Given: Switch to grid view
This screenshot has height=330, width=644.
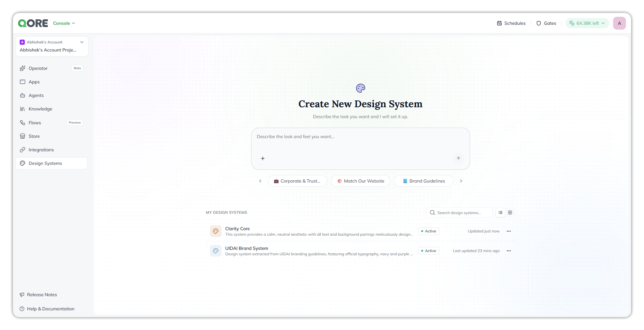Looking at the screenshot, I should coord(510,212).
